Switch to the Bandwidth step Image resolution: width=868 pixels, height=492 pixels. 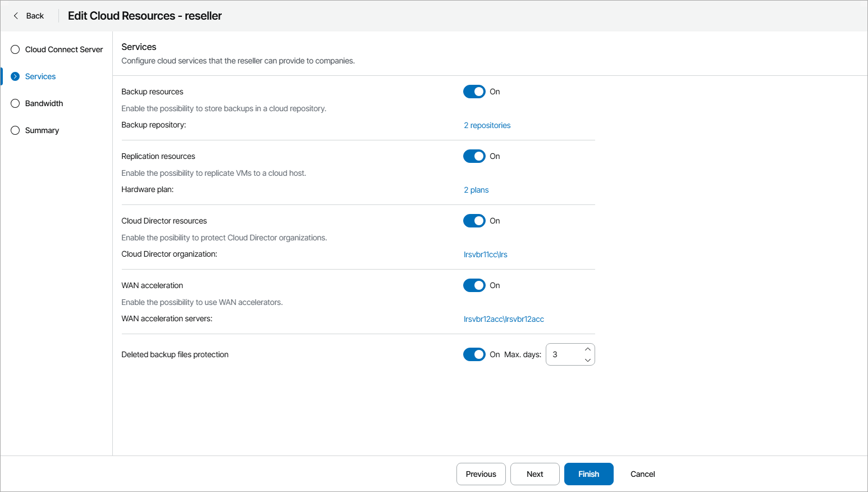44,103
